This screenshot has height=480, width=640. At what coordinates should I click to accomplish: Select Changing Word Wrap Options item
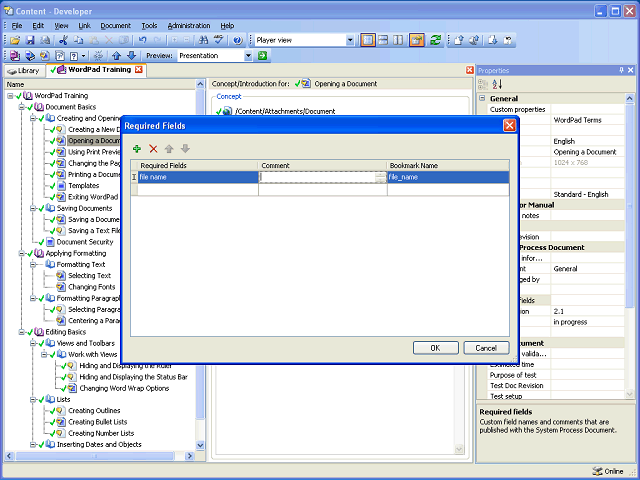coord(124,388)
